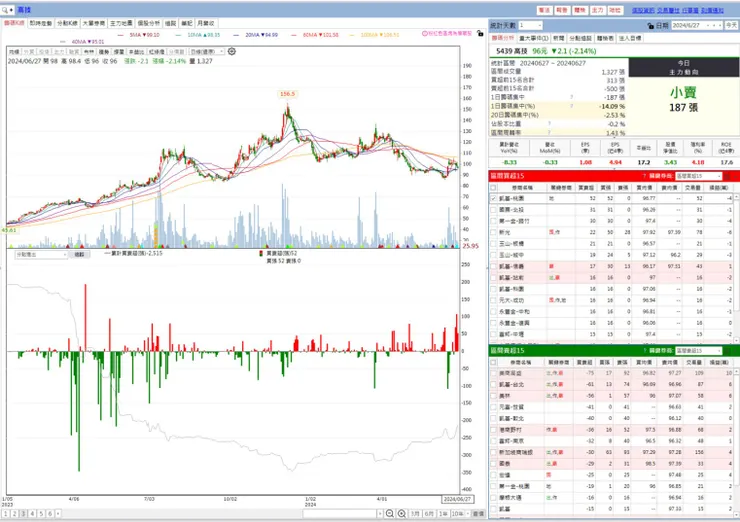
Task: Click the pink circle hint icon above chart
Action: pyautogui.click(x=425, y=34)
